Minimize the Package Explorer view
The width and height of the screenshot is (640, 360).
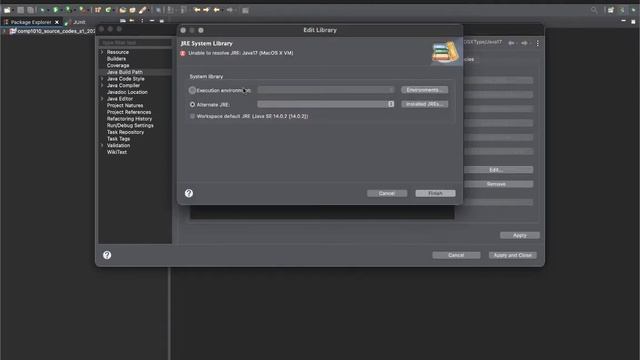[x=152, y=20]
